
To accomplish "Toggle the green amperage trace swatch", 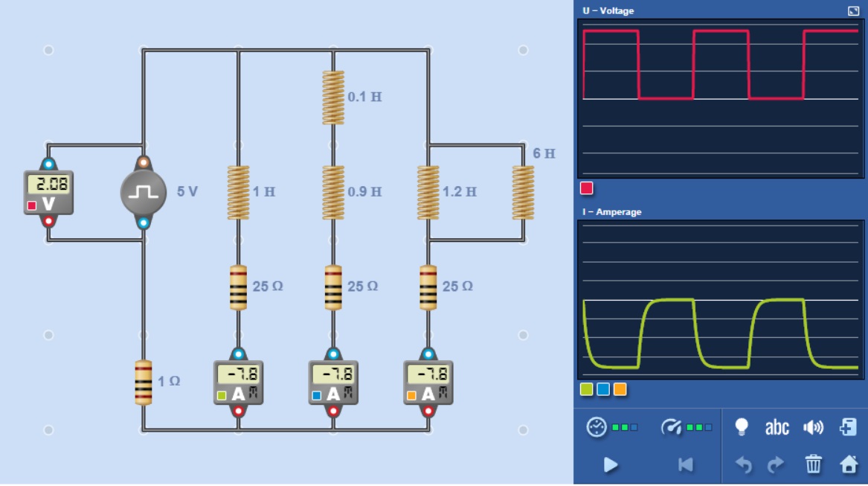I will coord(586,389).
